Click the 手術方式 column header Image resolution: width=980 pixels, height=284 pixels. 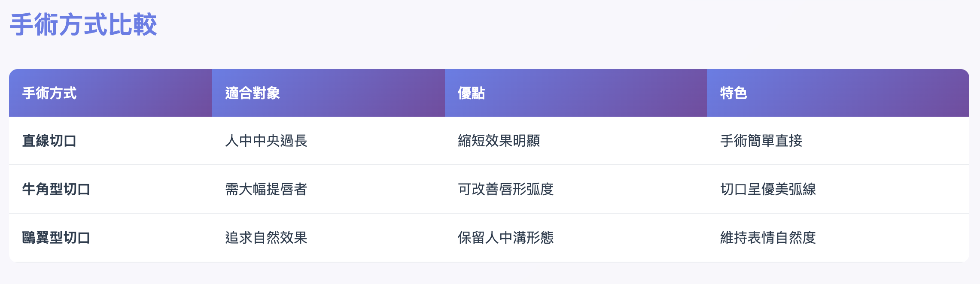pyautogui.click(x=49, y=93)
